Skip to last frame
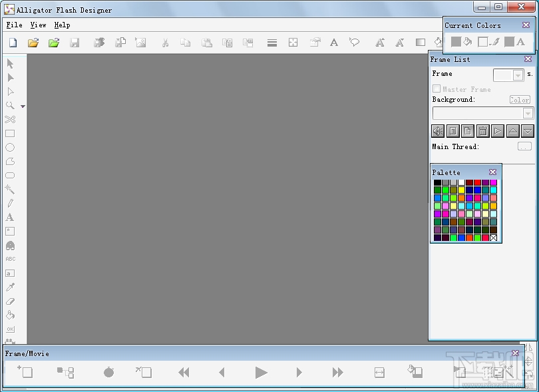 [x=337, y=373]
